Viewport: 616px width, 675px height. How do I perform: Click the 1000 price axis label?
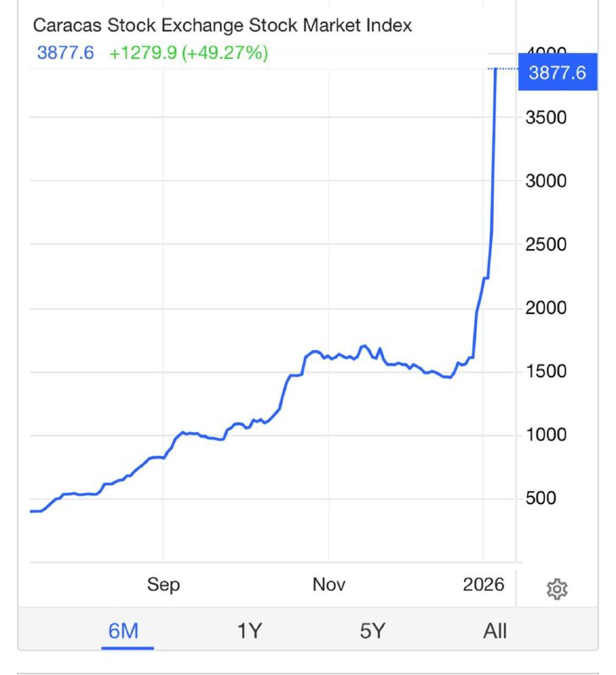[x=546, y=435]
